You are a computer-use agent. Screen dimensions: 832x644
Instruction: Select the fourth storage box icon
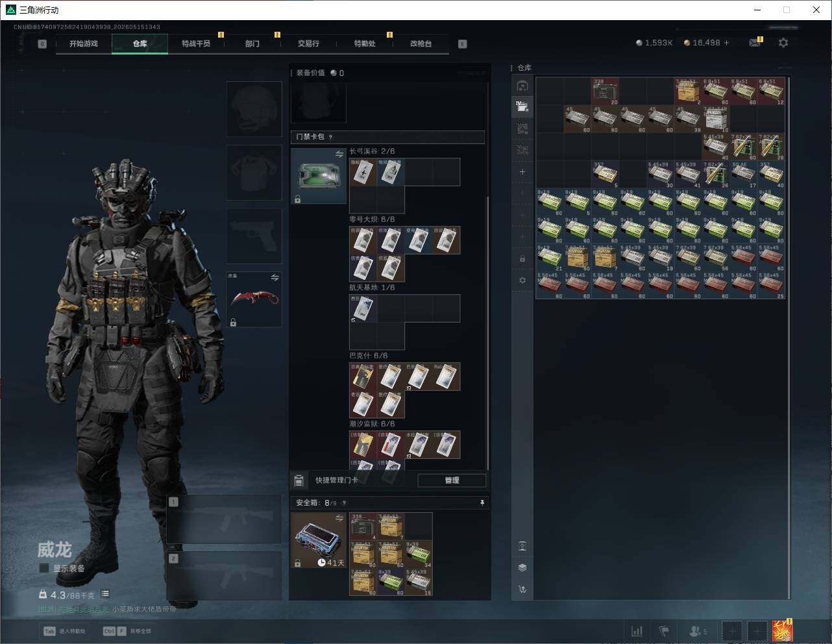(522, 149)
